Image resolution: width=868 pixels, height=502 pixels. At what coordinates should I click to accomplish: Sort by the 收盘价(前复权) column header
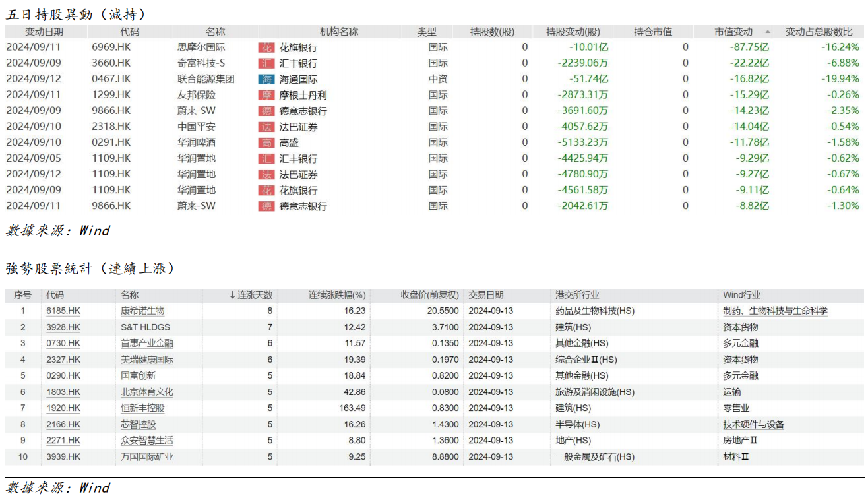click(x=429, y=295)
